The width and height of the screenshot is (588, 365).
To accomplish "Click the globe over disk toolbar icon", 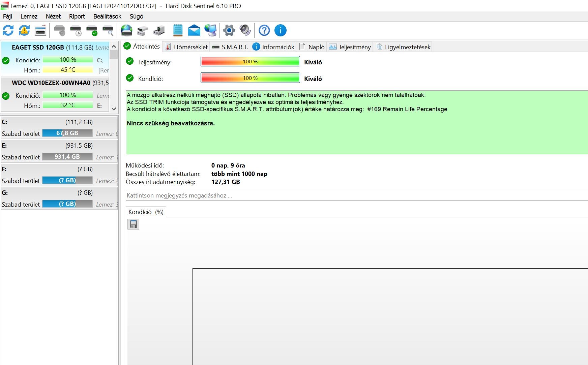I will [127, 30].
